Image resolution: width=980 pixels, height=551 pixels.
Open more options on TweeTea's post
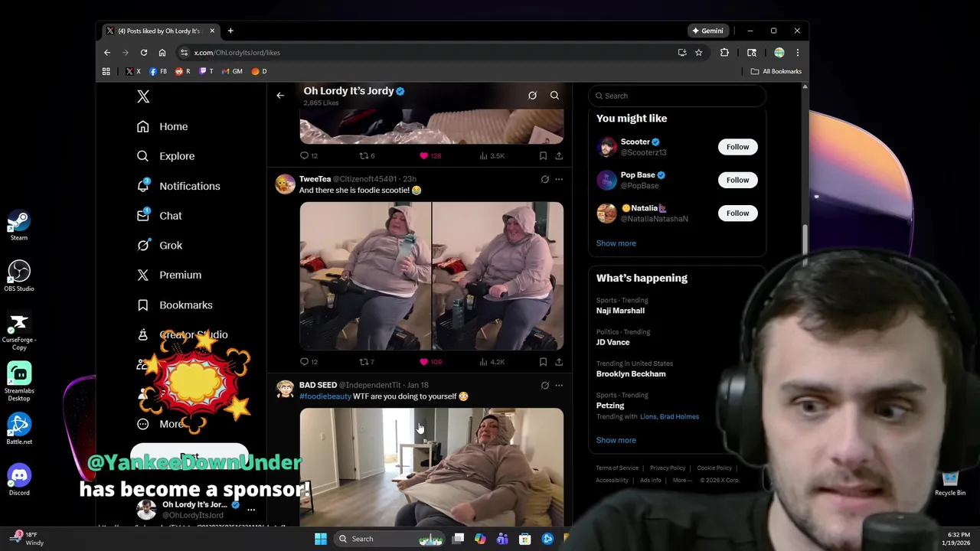coord(559,179)
